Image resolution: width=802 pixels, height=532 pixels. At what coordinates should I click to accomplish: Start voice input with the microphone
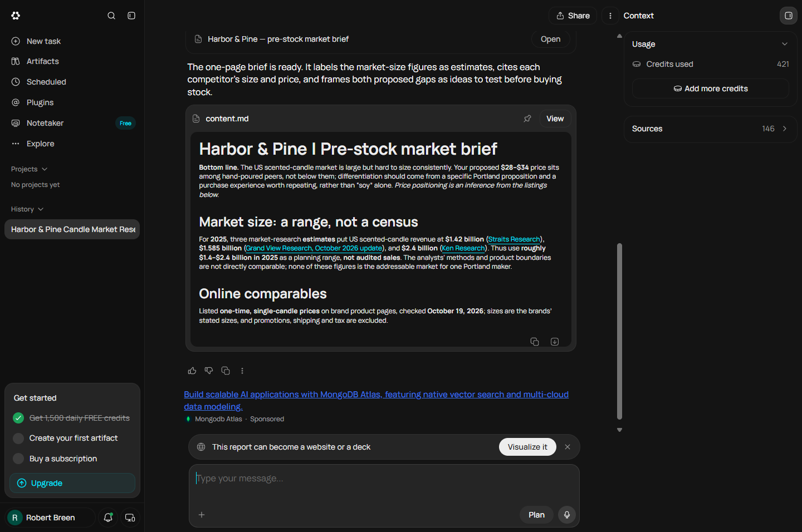coord(567,515)
